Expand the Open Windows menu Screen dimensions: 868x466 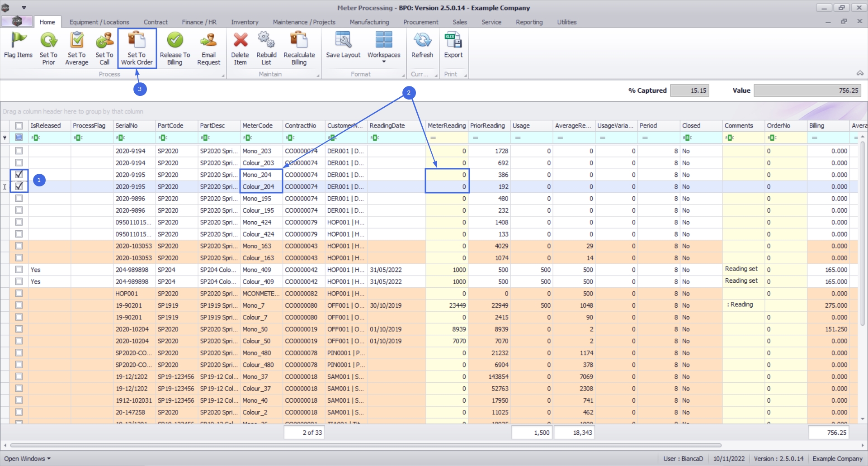27,459
